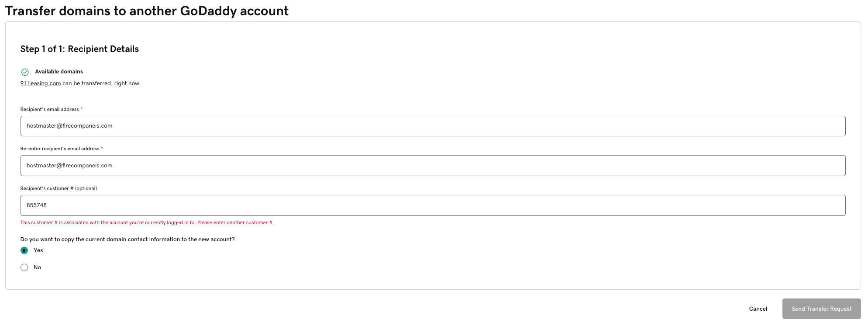Click the "Re-enter recipient's email address" label
The height and width of the screenshot is (326, 868).
[60, 149]
